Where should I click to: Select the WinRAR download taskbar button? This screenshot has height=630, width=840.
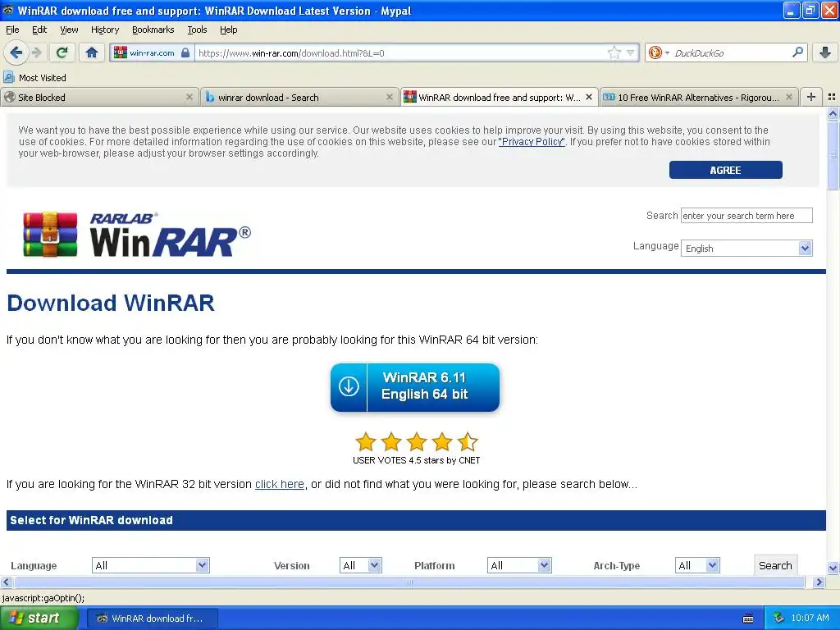152,619
